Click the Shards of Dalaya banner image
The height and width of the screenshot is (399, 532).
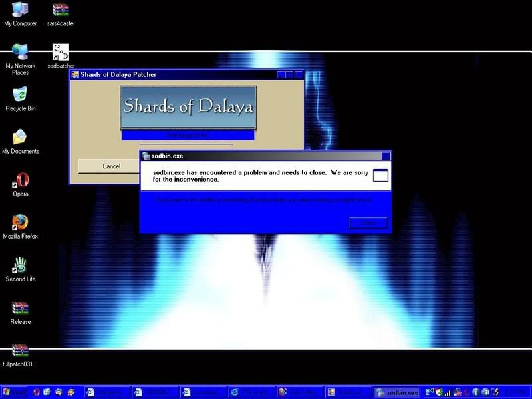pos(188,108)
